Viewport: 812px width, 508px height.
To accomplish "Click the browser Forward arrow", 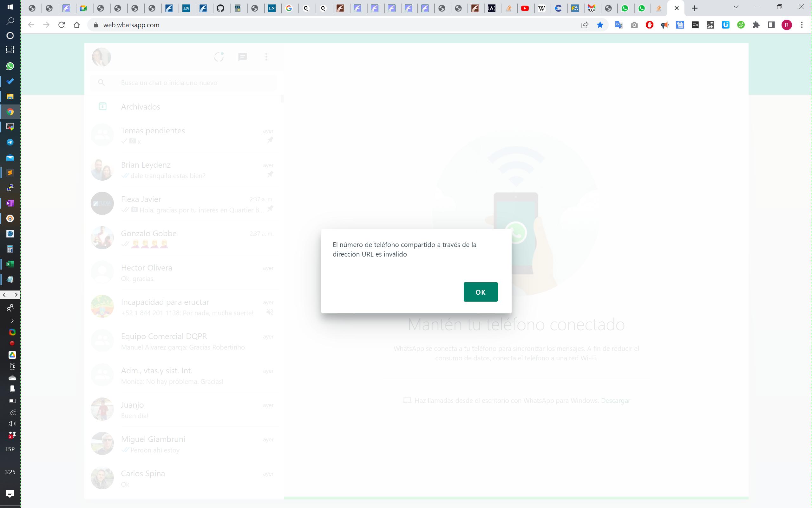I will (46, 25).
